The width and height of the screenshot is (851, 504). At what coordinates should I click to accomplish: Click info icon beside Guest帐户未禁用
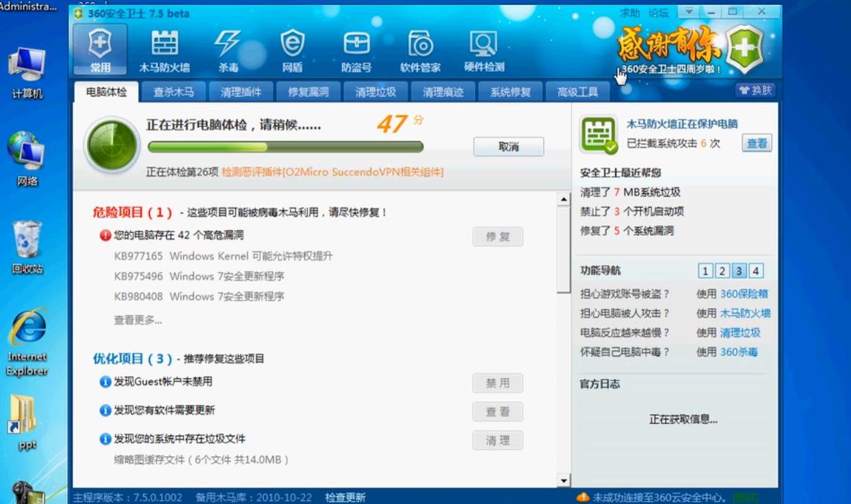click(x=105, y=382)
